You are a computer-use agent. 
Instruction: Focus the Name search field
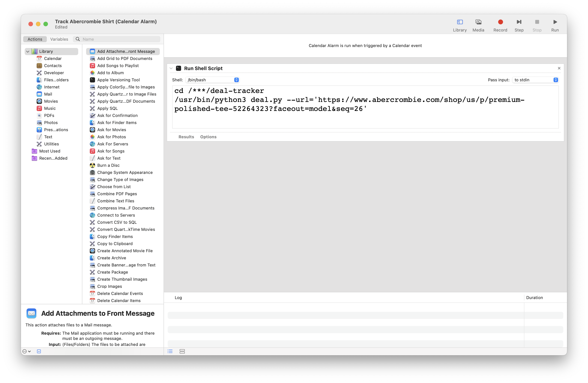click(117, 39)
